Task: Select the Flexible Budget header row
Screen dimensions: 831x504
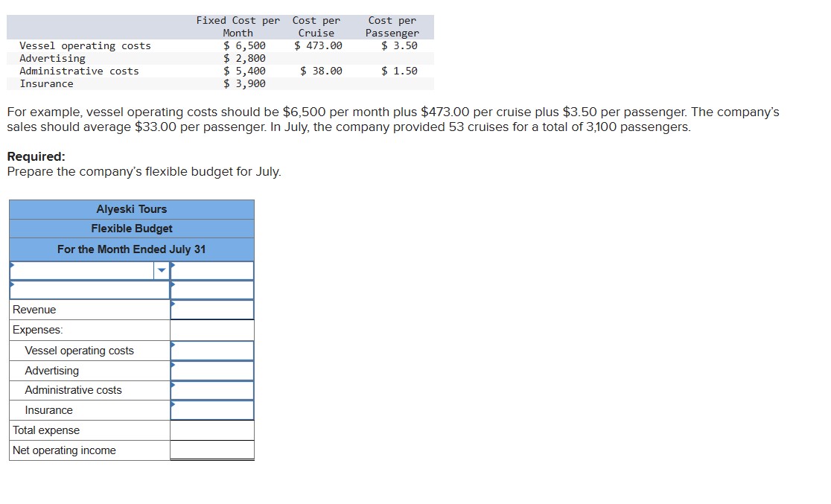Action: [x=131, y=229]
